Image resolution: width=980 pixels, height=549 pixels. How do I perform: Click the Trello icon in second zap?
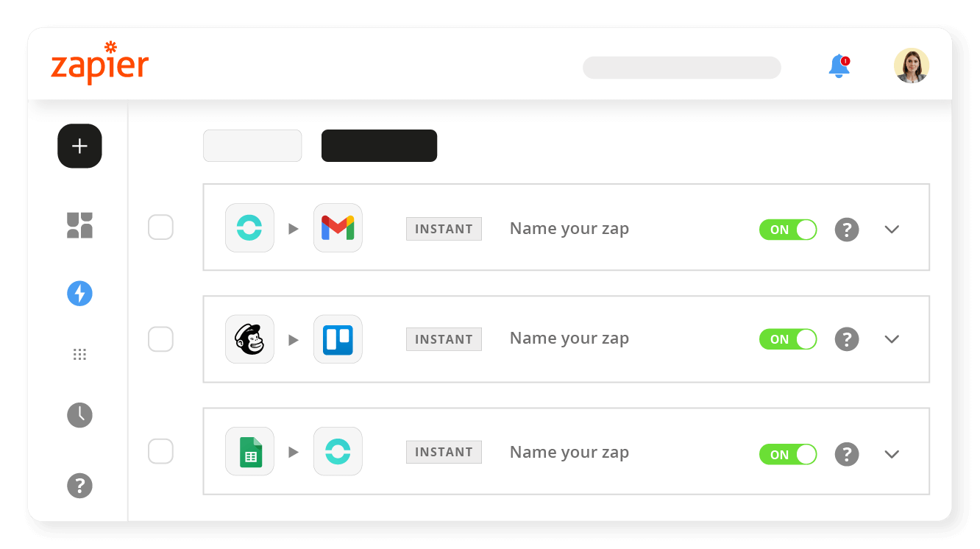(338, 339)
